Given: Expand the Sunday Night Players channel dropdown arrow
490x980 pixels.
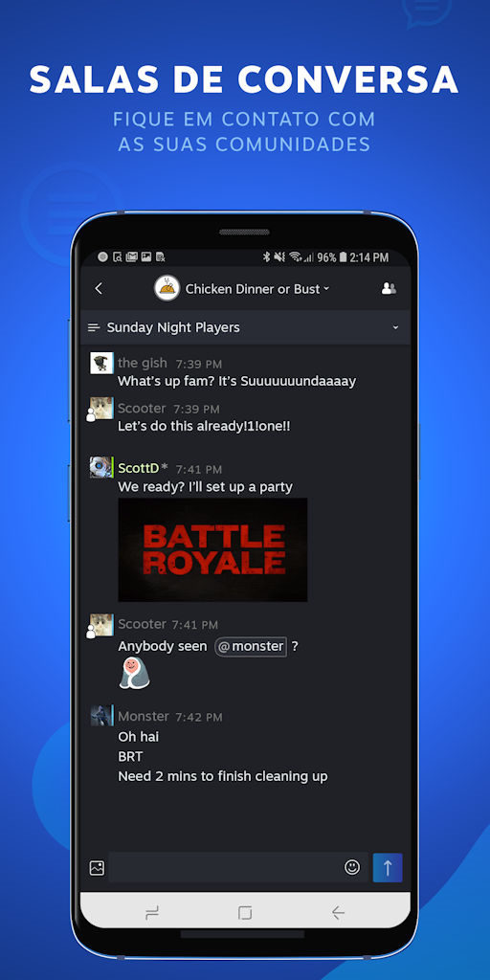Looking at the screenshot, I should tap(395, 327).
